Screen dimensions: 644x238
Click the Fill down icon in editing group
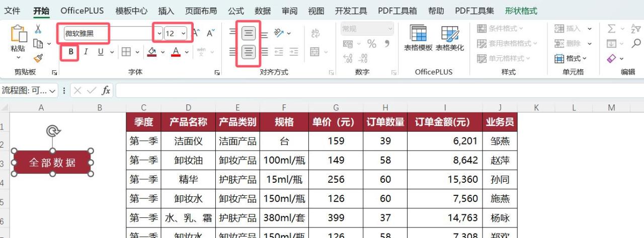[x=611, y=44]
